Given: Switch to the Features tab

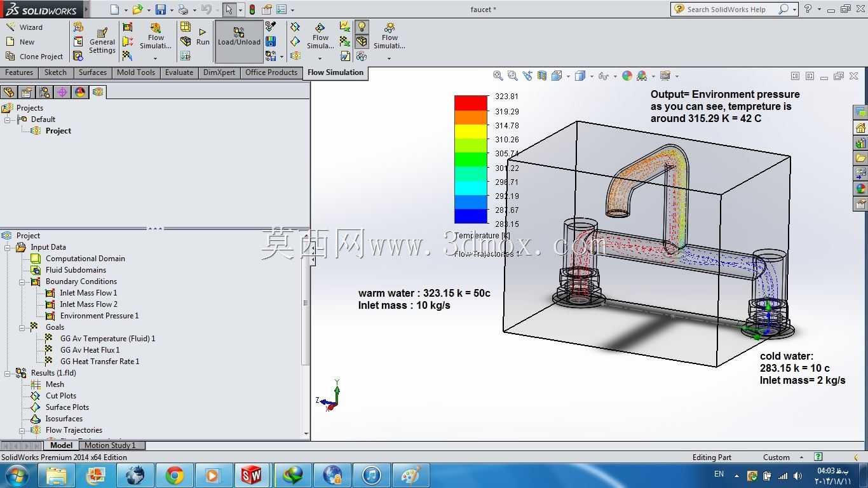Looking at the screenshot, I should 19,72.
